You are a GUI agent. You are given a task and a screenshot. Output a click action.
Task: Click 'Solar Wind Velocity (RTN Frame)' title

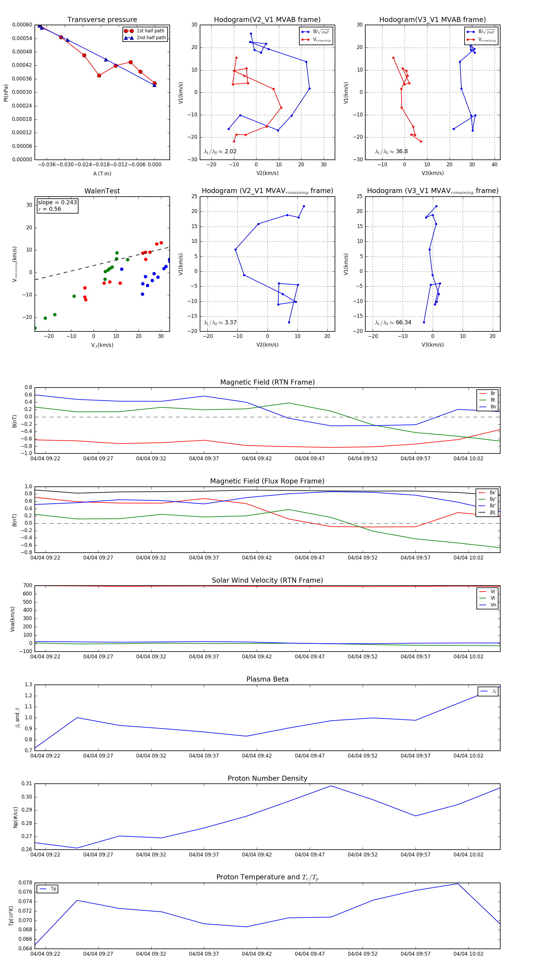pos(267,580)
